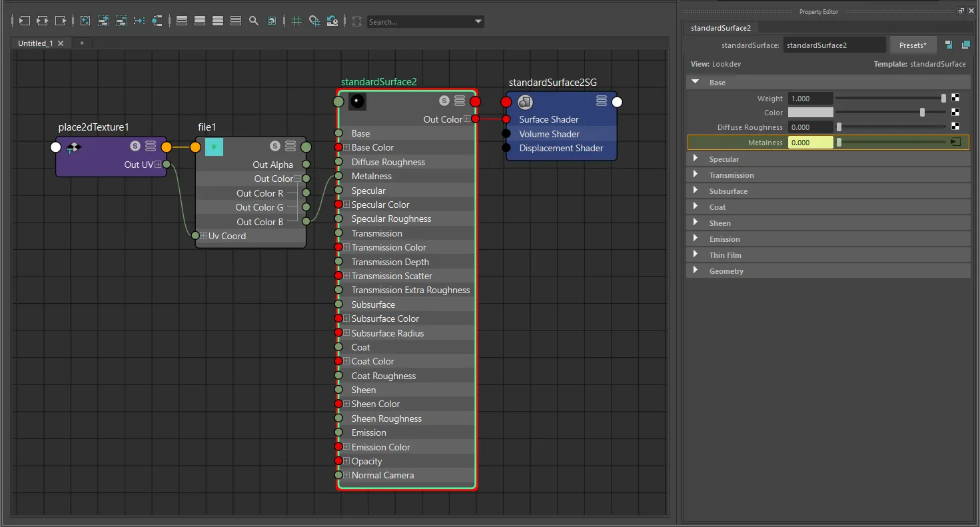Screen dimensions: 980x527
Task: Click the Color swatch in Base
Action: coord(811,113)
